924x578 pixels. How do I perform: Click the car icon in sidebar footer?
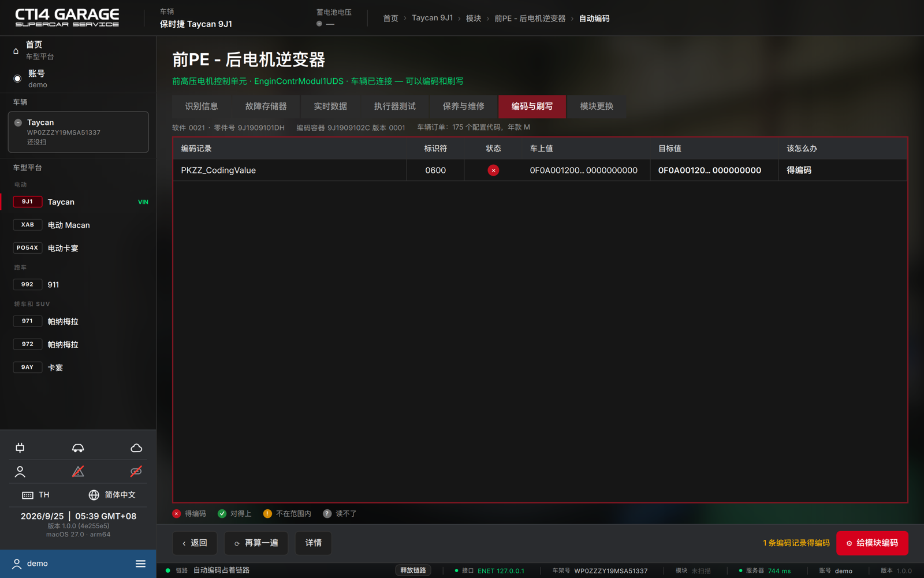[78, 448]
